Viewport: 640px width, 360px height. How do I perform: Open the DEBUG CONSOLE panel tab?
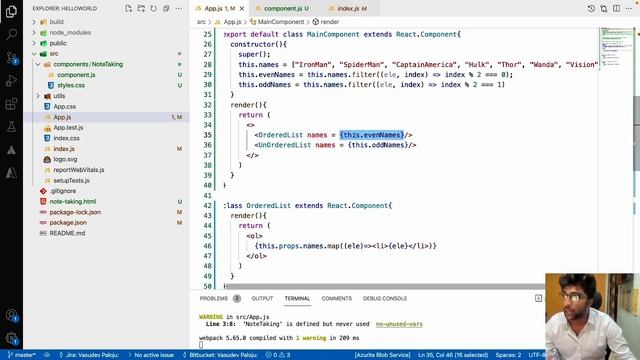pos(385,298)
